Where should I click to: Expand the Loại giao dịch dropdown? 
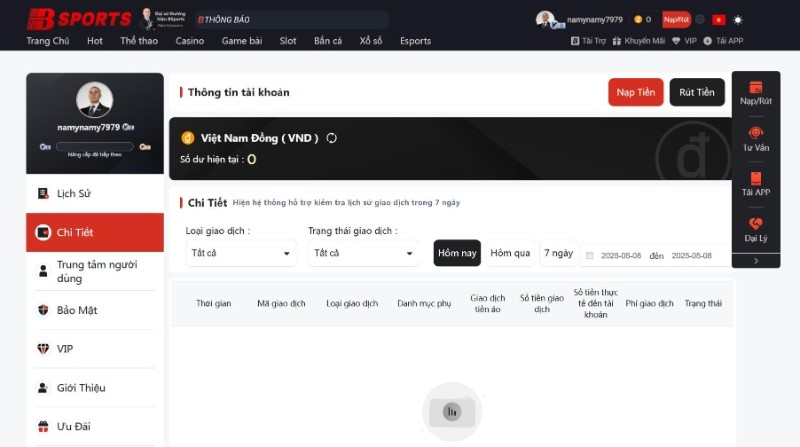[241, 253]
